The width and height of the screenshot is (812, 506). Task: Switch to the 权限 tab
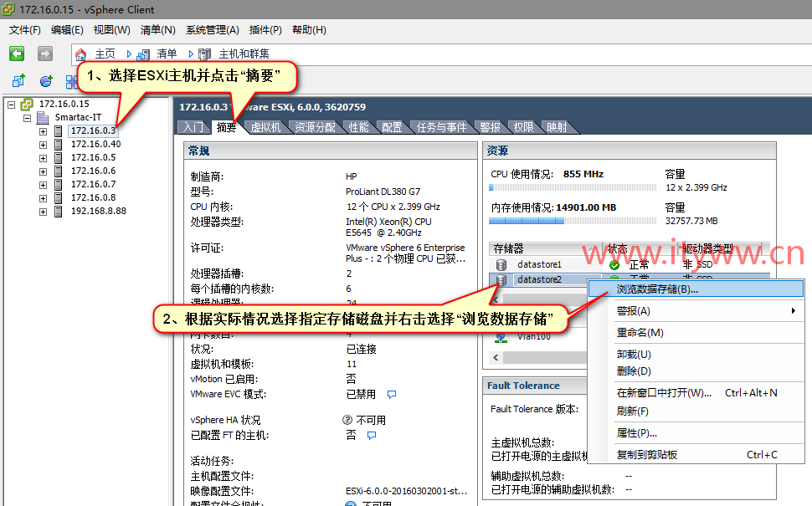pos(523,127)
